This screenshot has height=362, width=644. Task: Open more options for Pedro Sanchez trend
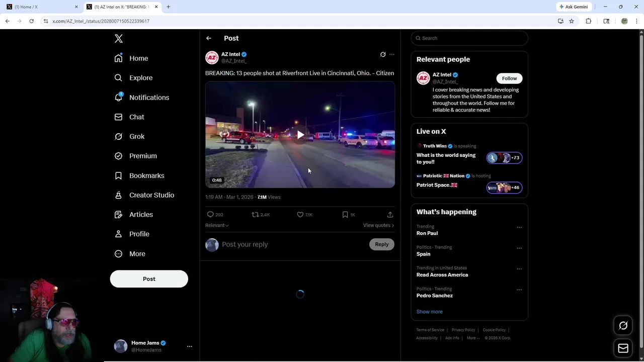click(x=519, y=290)
